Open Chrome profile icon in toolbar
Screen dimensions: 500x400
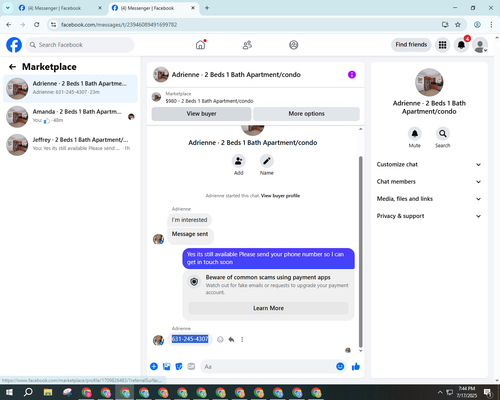477,25
